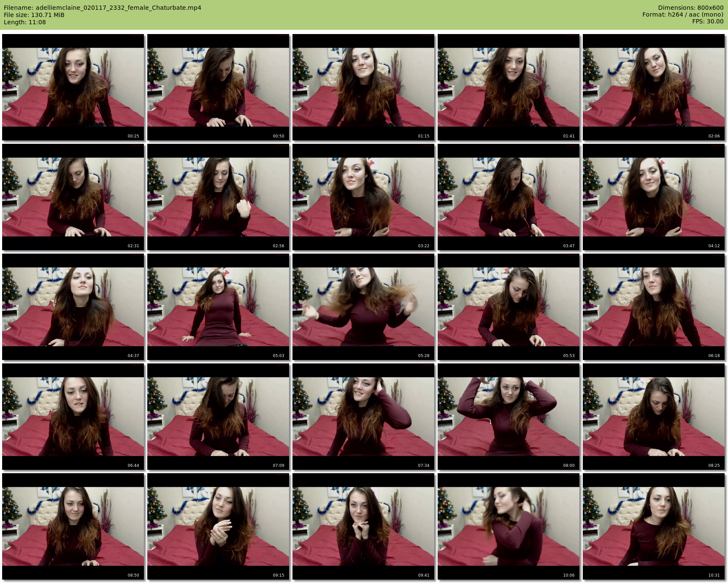The width and height of the screenshot is (728, 583).
Task: Select the frame thumbnail stamped 05:03
Action: point(218,307)
